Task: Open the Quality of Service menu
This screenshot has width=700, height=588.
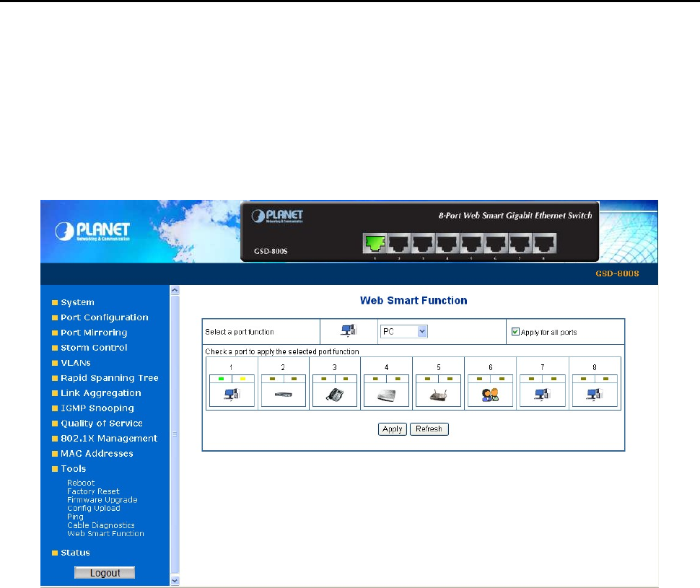Action: click(101, 424)
